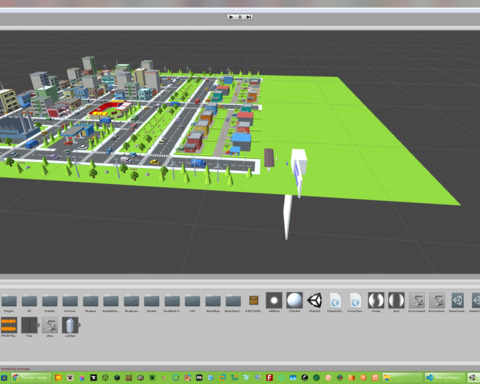Select the black Unity logo scene asset
The height and width of the screenshot is (384, 480).
[x=314, y=301]
